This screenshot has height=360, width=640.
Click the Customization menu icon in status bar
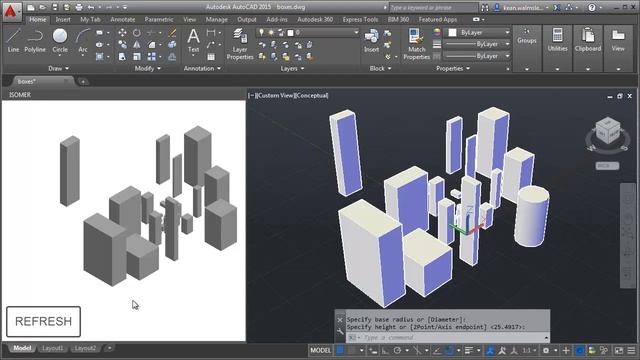point(631,351)
